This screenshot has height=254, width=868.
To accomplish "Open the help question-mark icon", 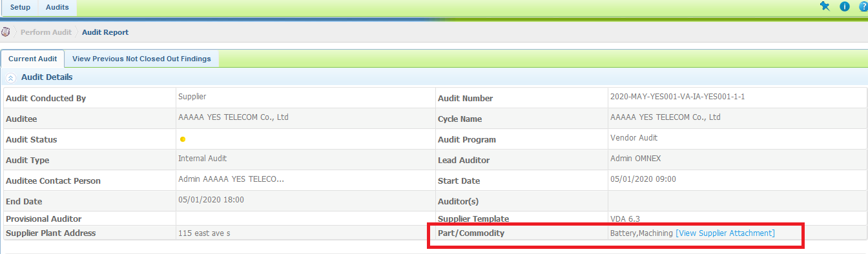I will [x=863, y=6].
